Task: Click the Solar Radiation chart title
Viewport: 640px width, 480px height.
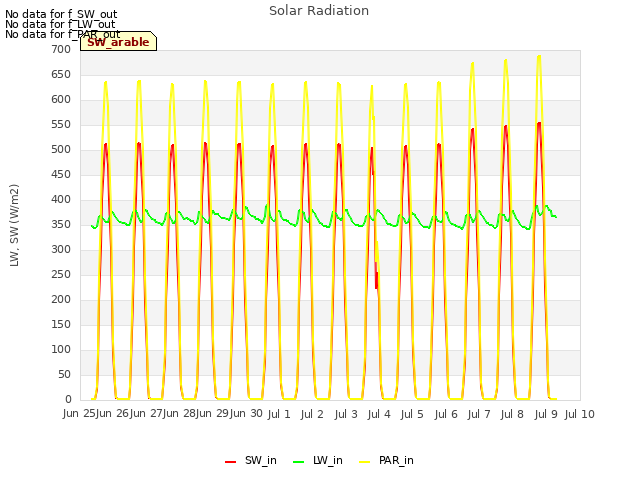Action: pos(319,11)
